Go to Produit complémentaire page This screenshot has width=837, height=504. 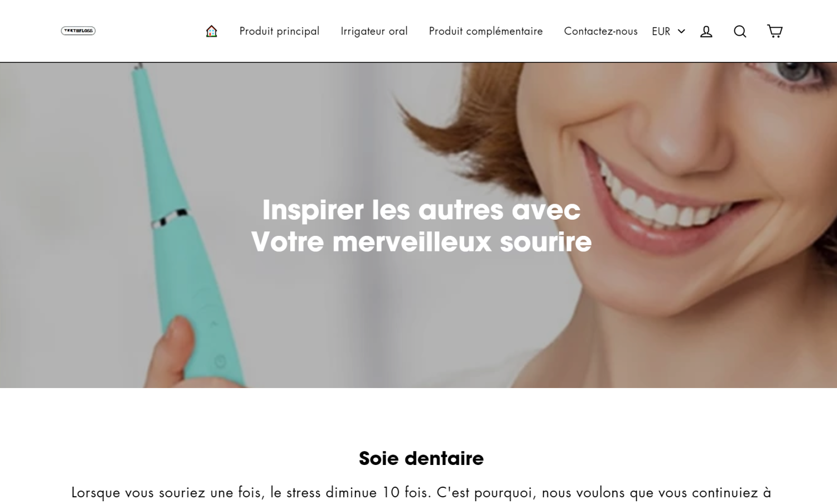pyautogui.click(x=486, y=31)
